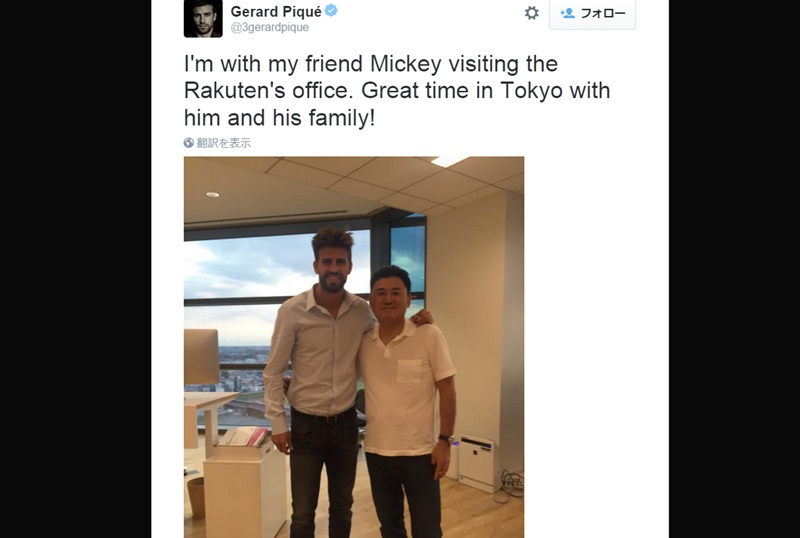The height and width of the screenshot is (538, 800).
Task: Click the white air purifier in the photo
Action: tap(477, 462)
